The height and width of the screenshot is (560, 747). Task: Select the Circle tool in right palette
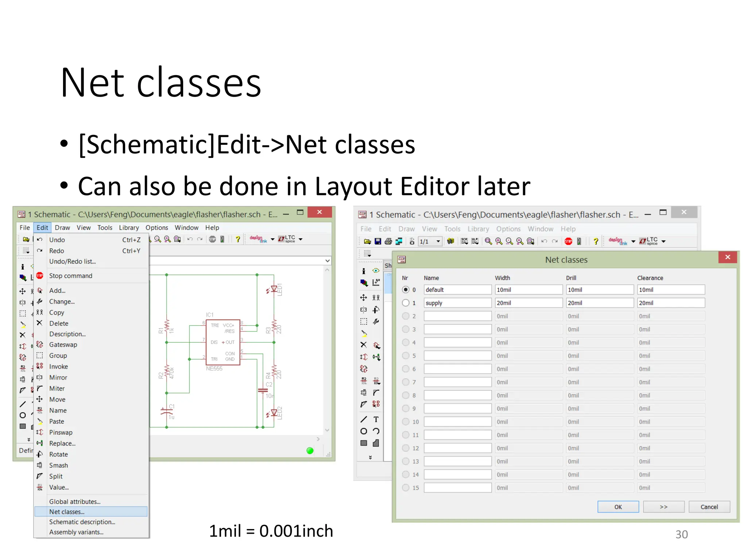click(364, 431)
